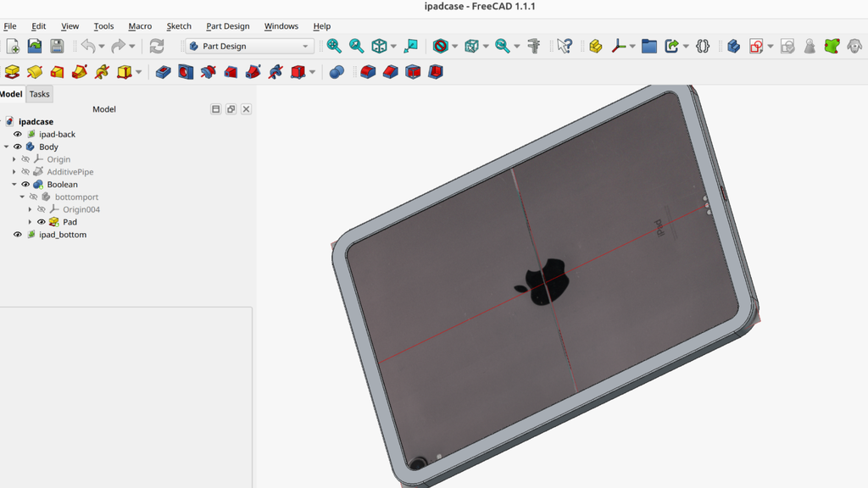Viewport: 868px width, 488px height.
Task: Toggle visibility eye of ipad_bottom
Action: tap(18, 235)
